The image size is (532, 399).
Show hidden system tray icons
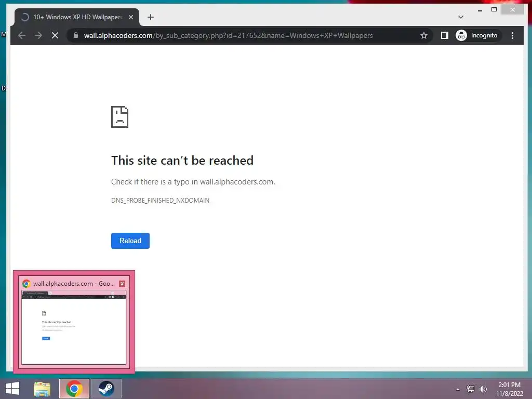coord(458,389)
